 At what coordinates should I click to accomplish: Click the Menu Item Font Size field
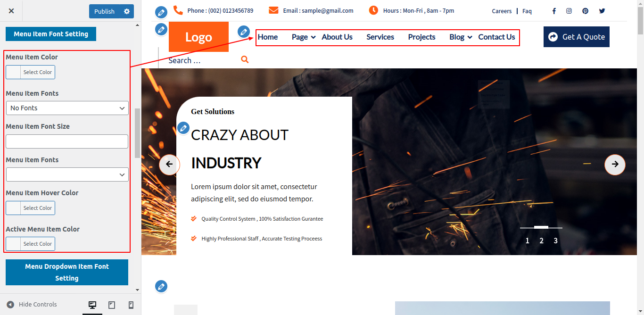tap(67, 141)
